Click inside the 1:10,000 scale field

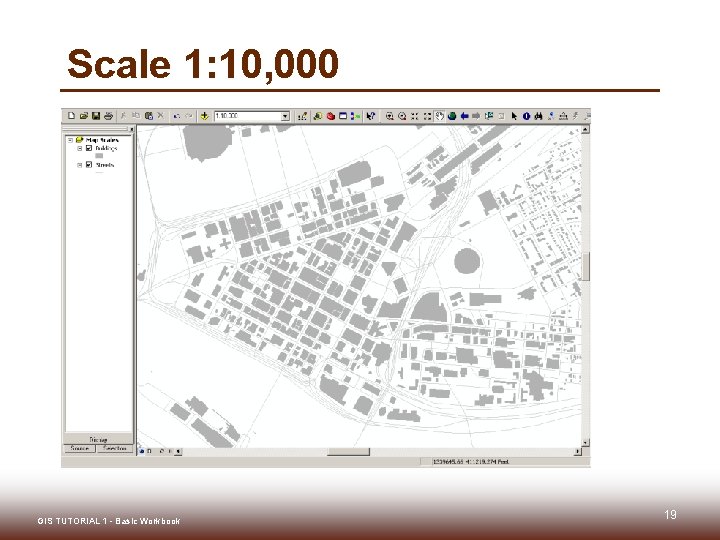click(248, 116)
